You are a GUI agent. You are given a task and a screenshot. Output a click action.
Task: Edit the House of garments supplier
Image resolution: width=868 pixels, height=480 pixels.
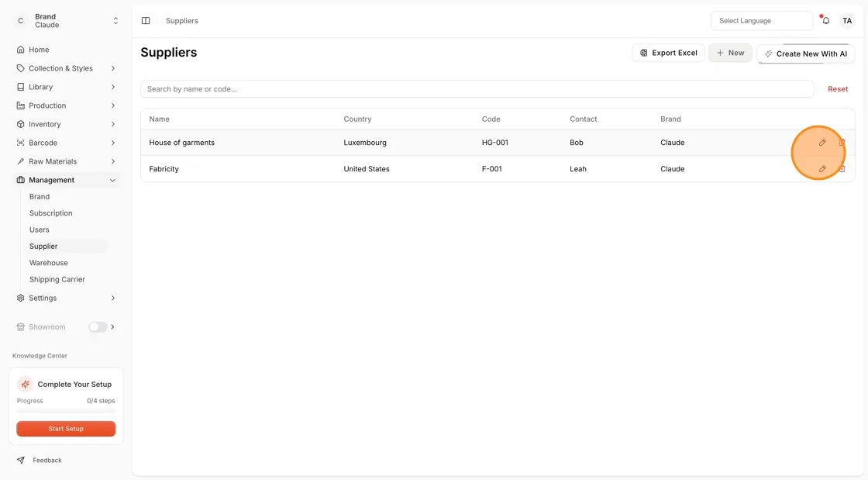click(822, 142)
